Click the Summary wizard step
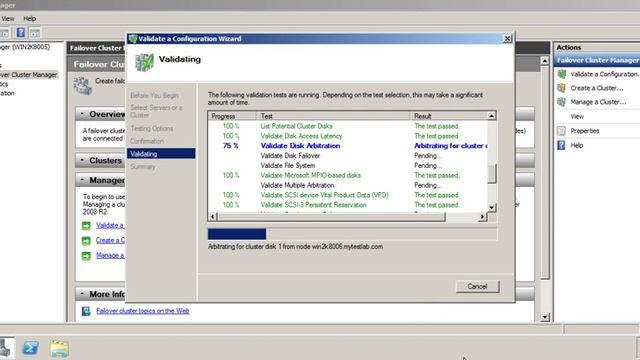Viewport: 640px width, 360px height. [x=143, y=167]
